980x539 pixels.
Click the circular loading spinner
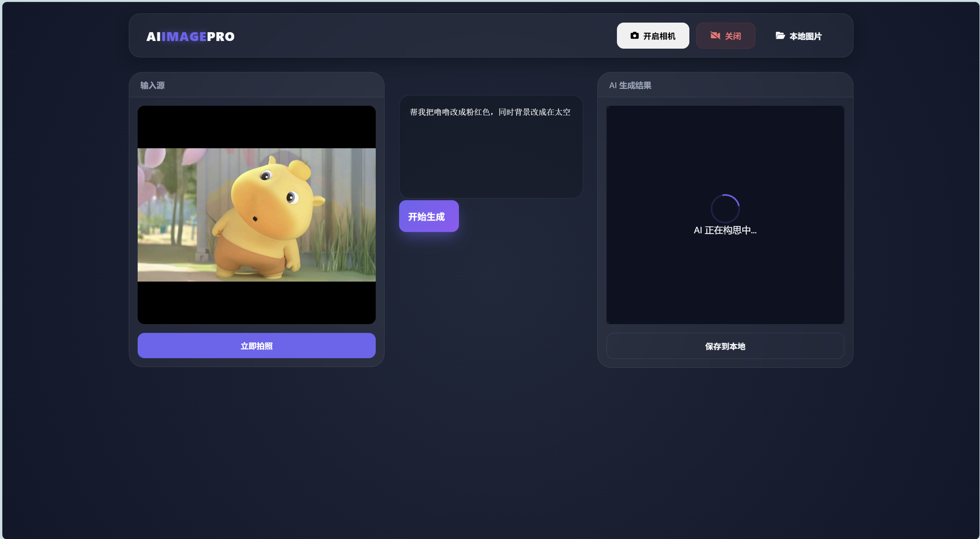pyautogui.click(x=725, y=209)
